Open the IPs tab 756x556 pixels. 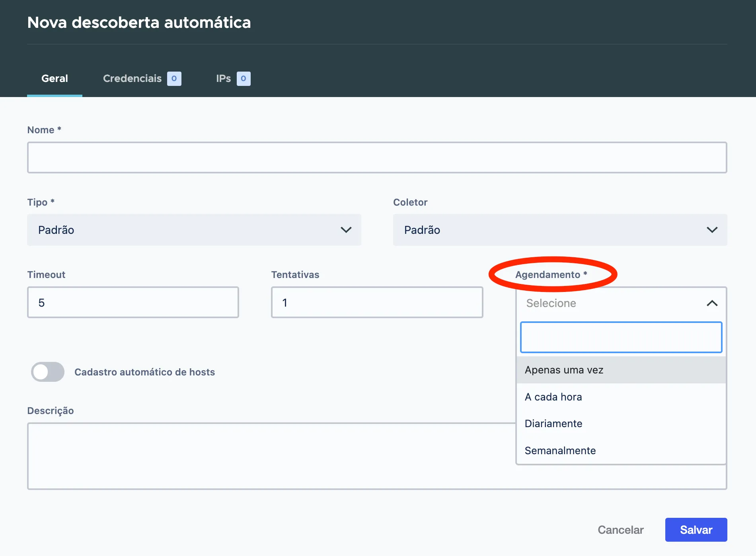233,78
